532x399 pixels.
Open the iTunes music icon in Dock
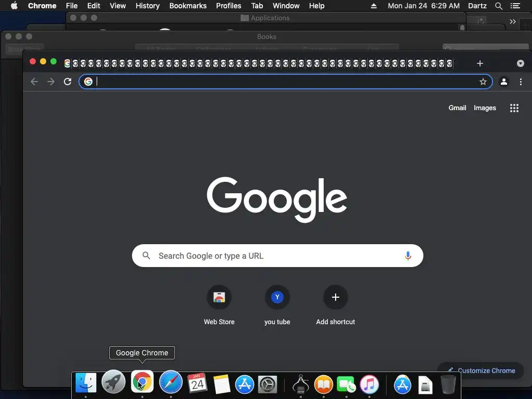tap(369, 384)
